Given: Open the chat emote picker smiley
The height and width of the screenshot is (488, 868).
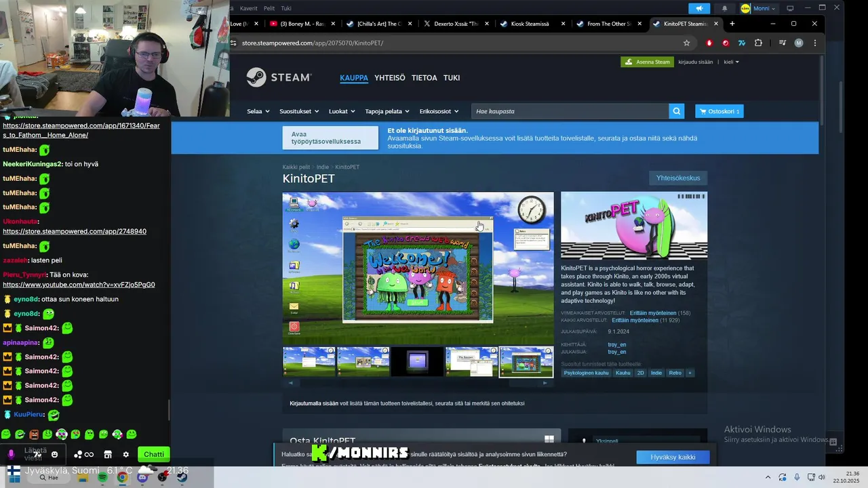Looking at the screenshot, I should [x=55, y=454].
